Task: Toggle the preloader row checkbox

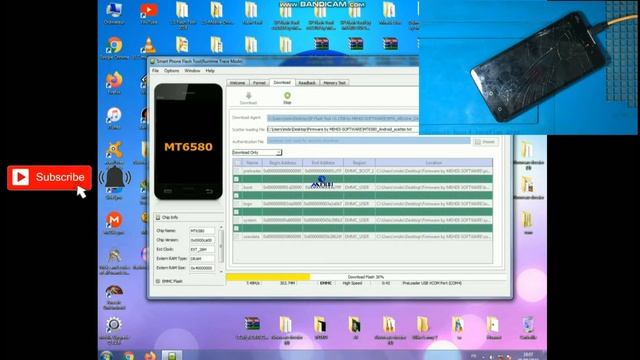Action: (237, 171)
